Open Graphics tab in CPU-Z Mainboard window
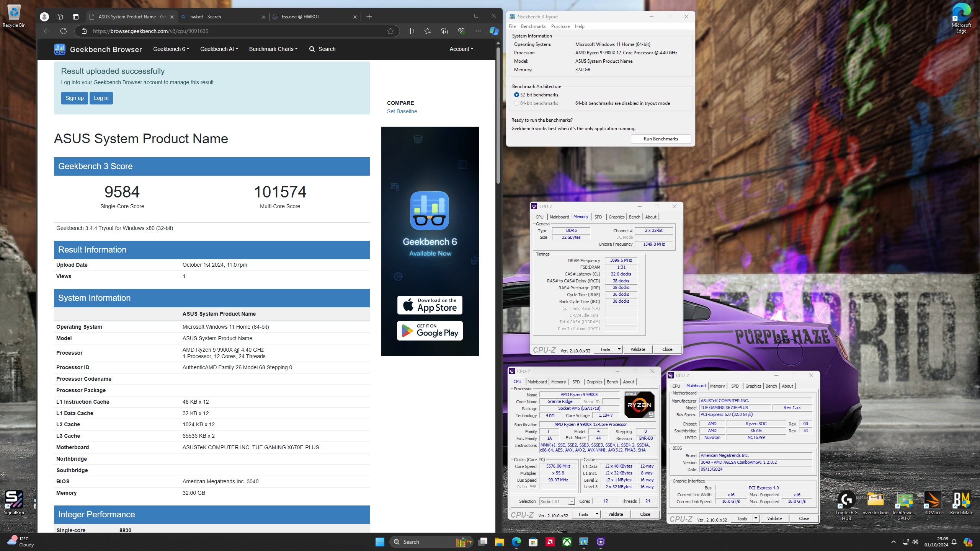 (x=753, y=386)
